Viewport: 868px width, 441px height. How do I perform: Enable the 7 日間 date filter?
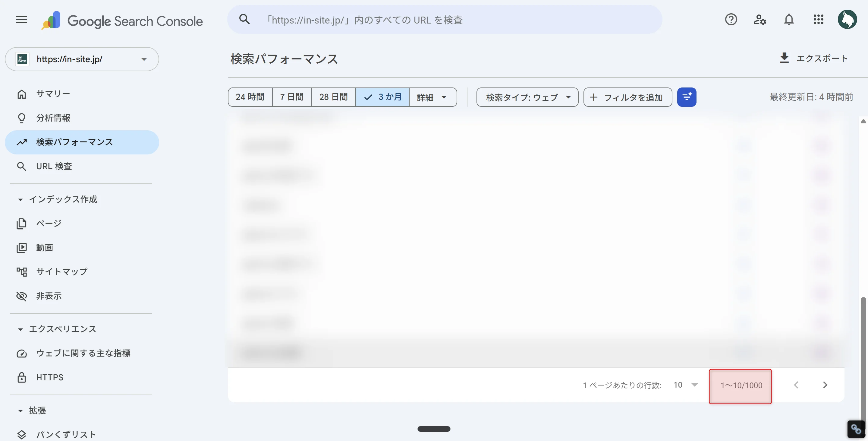click(291, 97)
